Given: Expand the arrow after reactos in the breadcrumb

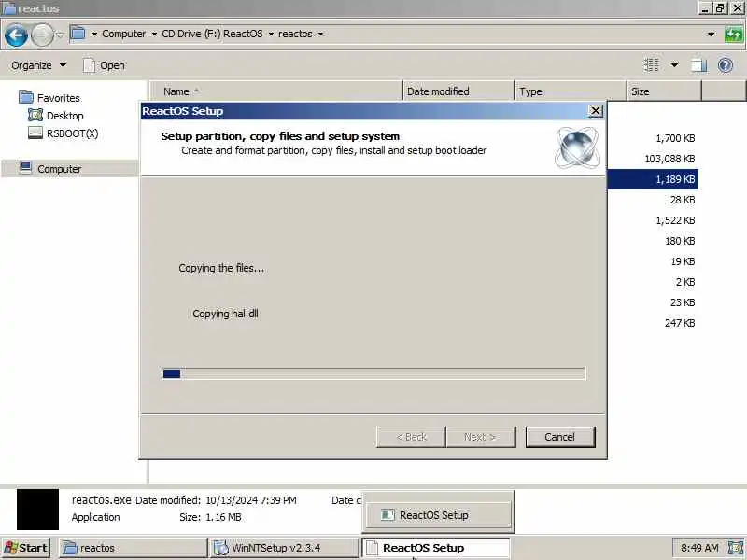Looking at the screenshot, I should pos(320,34).
